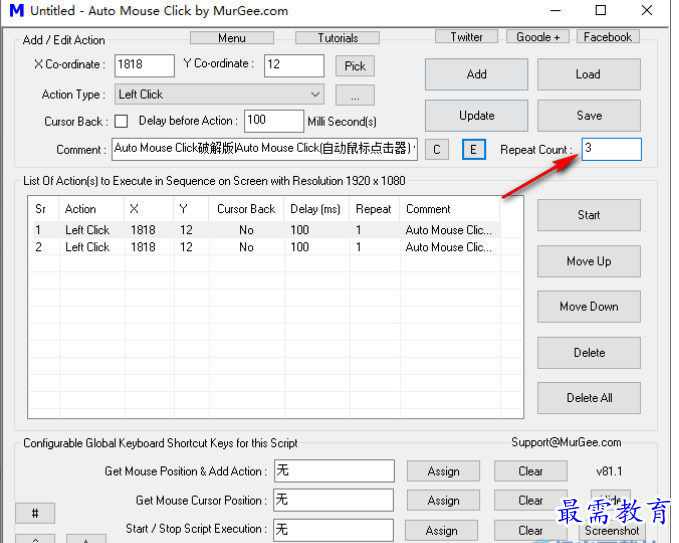Open the Menu button

pyautogui.click(x=232, y=38)
